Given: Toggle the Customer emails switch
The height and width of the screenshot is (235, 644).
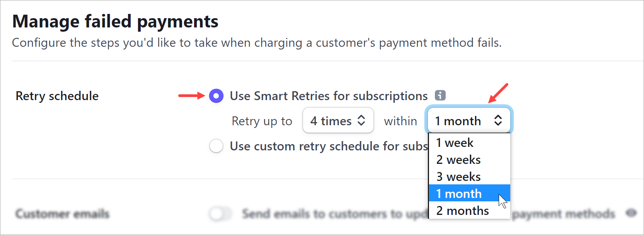Looking at the screenshot, I should (x=221, y=213).
